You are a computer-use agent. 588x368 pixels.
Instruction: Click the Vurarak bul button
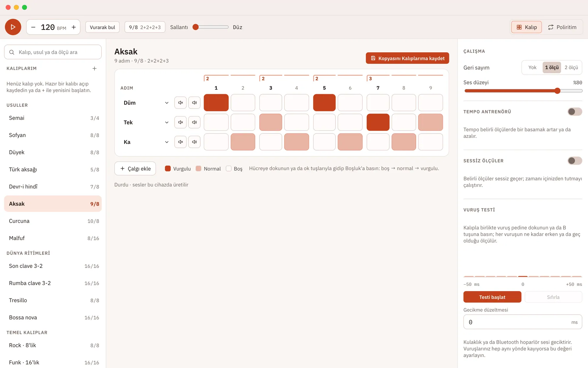(103, 27)
